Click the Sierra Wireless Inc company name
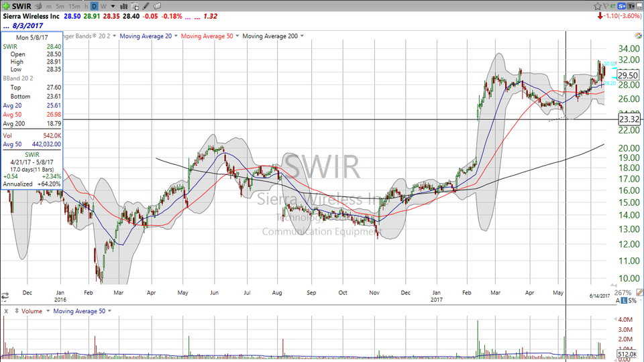Image resolution: width=644 pixels, height=362 pixels. coord(32,16)
